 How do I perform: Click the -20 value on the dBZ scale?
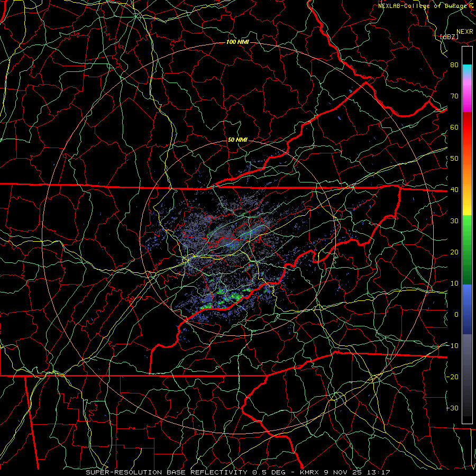click(452, 377)
